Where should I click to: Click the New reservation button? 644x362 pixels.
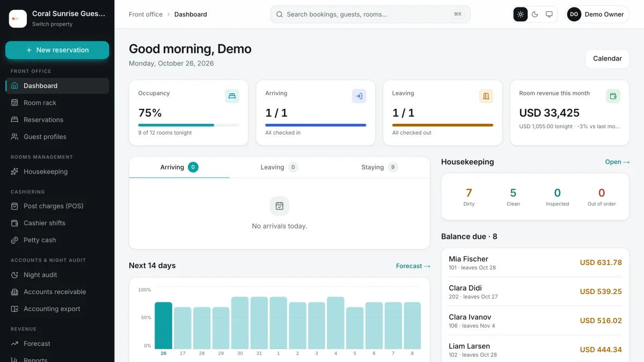(57, 50)
